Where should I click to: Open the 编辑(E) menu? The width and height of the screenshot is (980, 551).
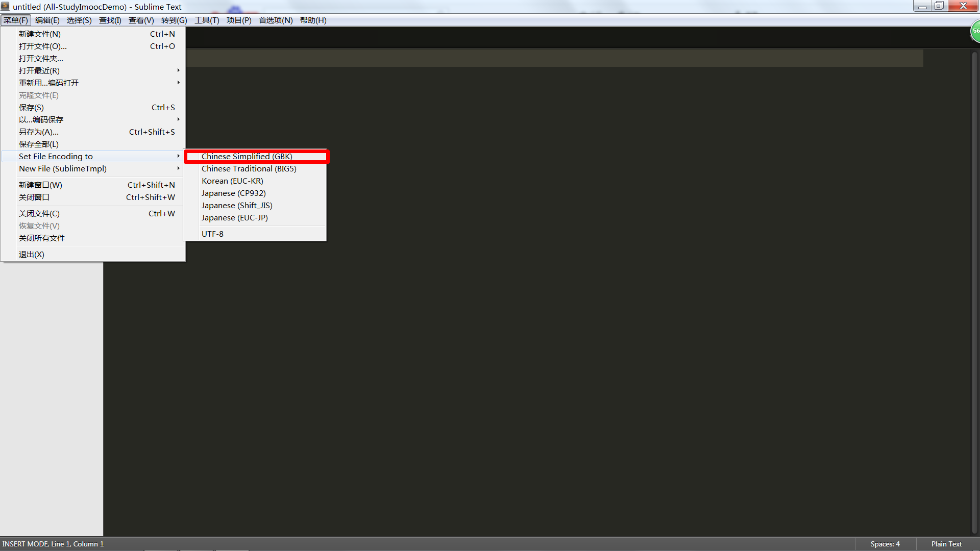pos(47,20)
